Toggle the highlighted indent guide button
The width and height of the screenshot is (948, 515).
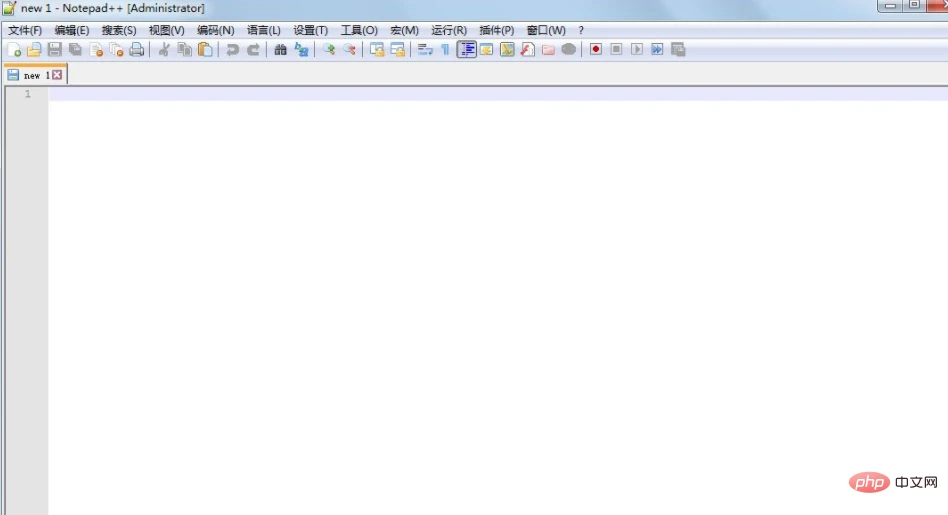pos(466,49)
